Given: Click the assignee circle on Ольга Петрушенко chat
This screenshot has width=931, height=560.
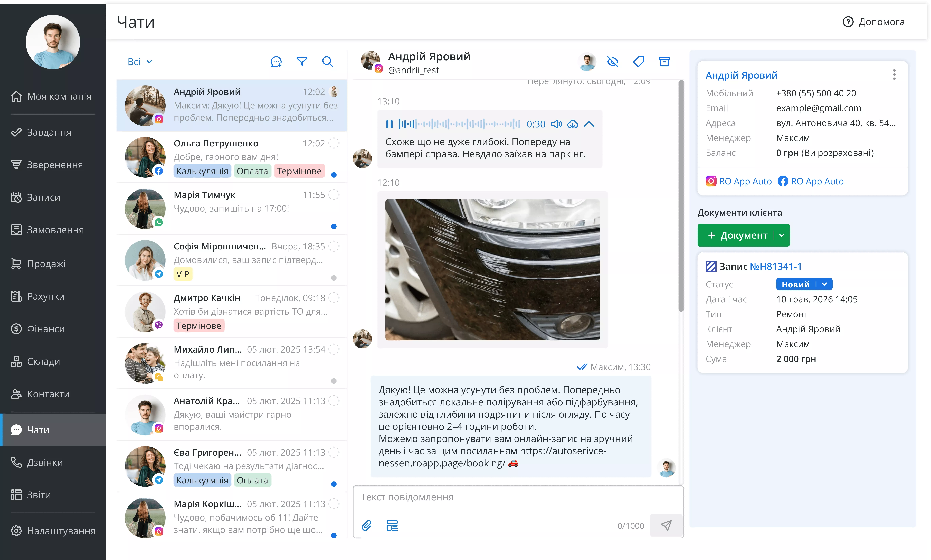Looking at the screenshot, I should pyautogui.click(x=334, y=143).
